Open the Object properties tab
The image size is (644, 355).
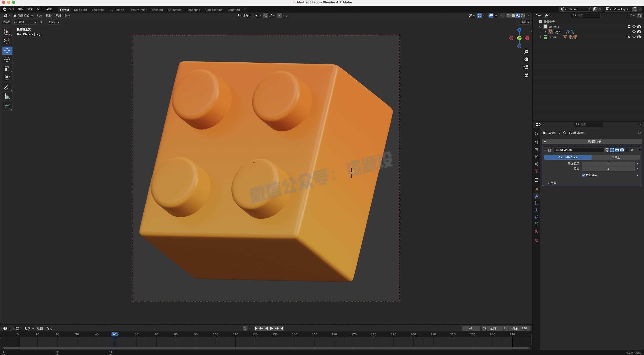(x=536, y=189)
